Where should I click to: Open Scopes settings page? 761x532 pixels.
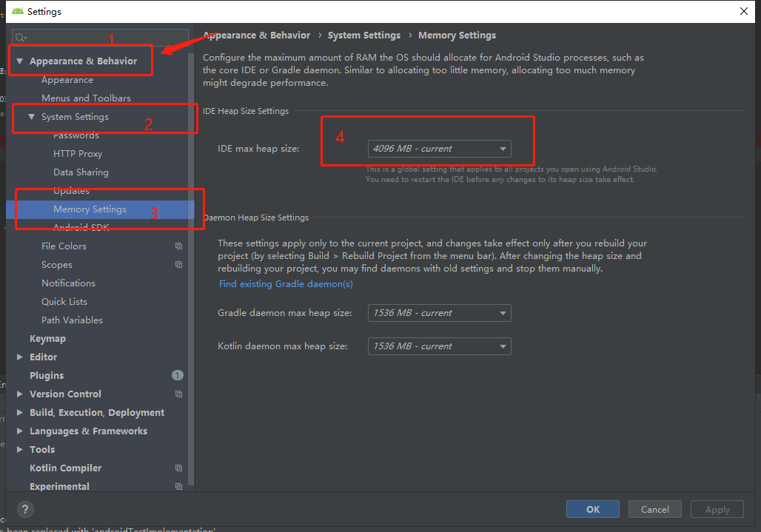(57, 265)
